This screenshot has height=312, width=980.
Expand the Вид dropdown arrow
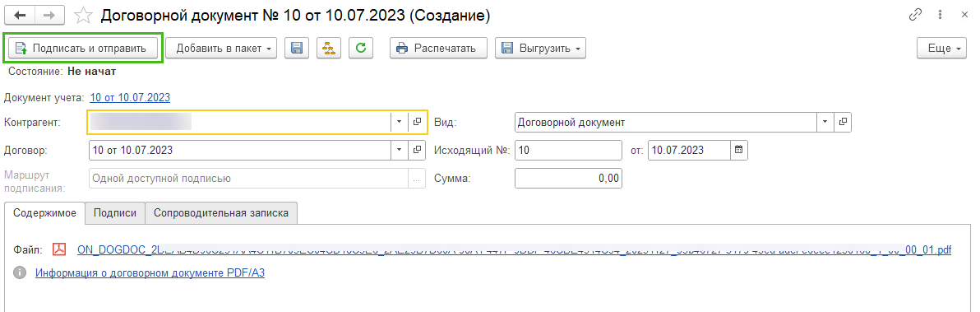825,122
